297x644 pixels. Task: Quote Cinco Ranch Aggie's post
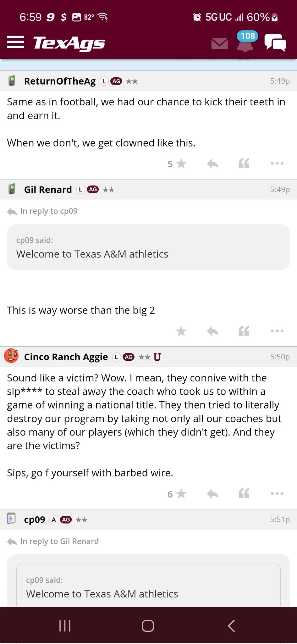[244, 494]
